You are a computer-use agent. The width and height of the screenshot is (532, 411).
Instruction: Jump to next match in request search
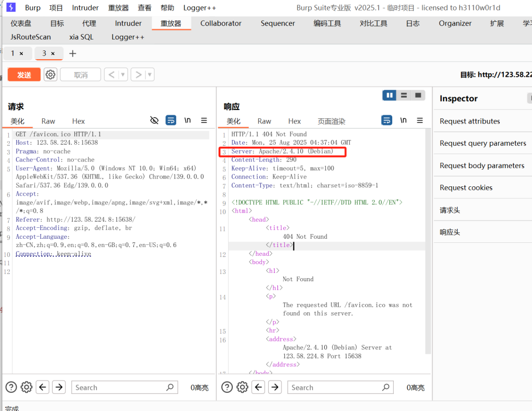59,387
